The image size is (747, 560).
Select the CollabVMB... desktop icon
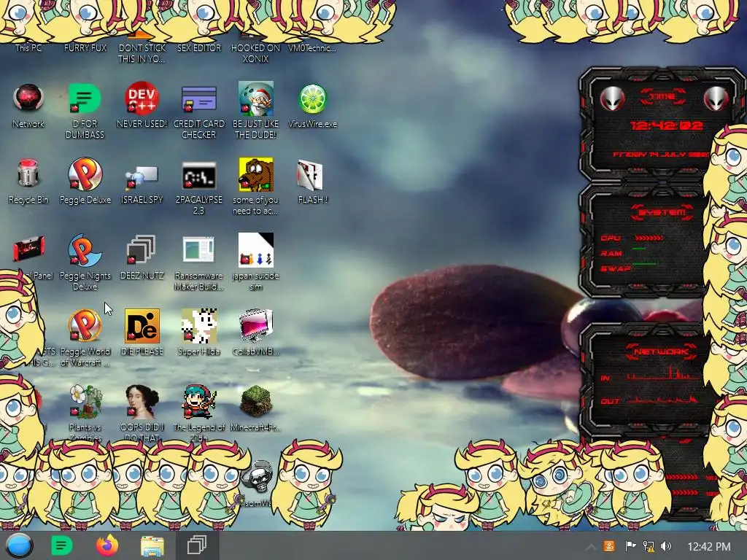point(256,325)
